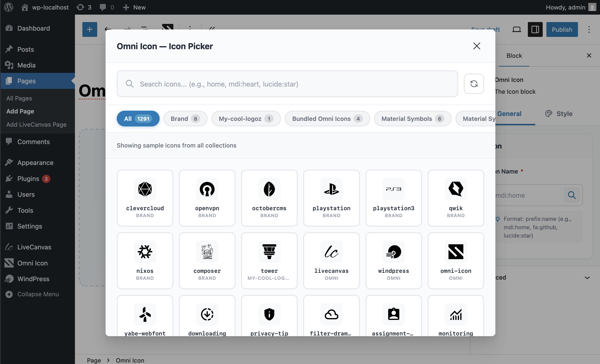The image size is (600, 364).
Task: Pick the livecanvas Omni icon
Action: pos(331,261)
